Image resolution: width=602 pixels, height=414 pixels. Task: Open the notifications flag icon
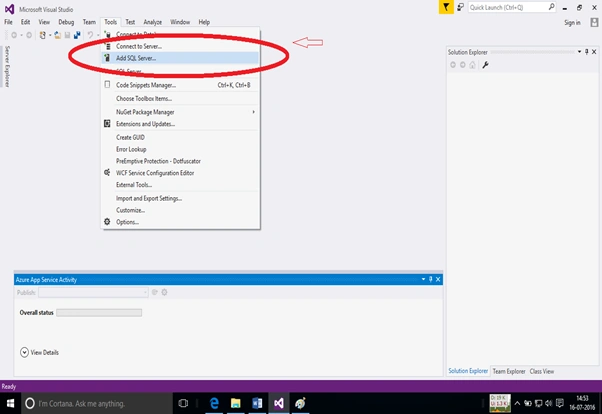click(446, 7)
